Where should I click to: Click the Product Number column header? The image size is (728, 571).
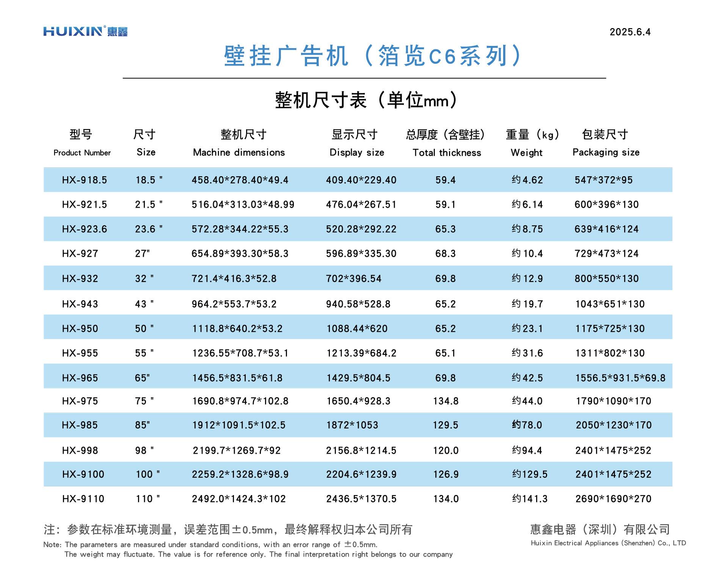click(x=82, y=153)
